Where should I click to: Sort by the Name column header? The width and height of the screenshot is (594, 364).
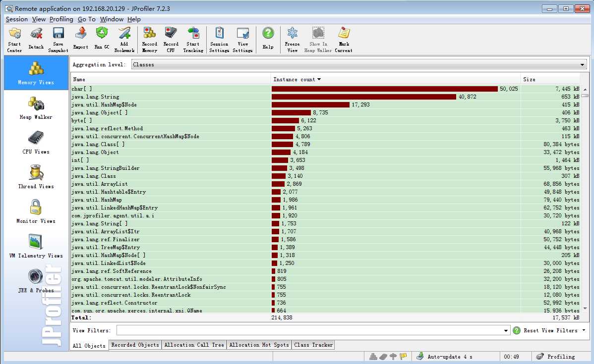click(171, 79)
